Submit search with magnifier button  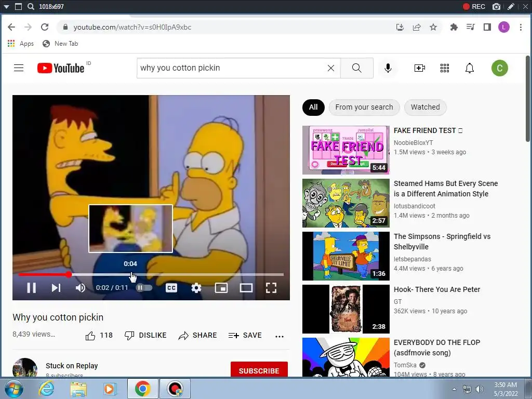(356, 68)
